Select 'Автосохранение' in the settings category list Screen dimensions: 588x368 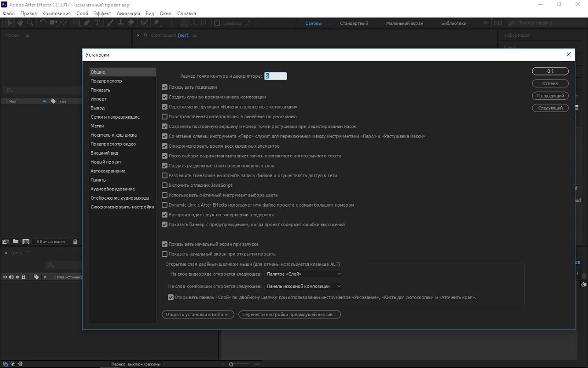(x=108, y=171)
